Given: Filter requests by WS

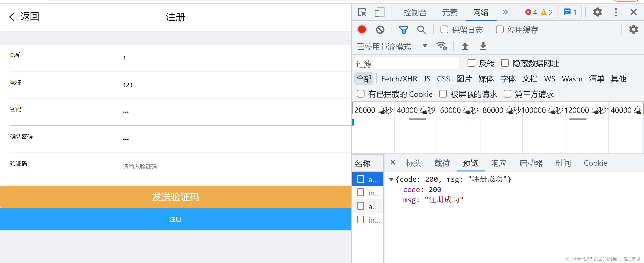Looking at the screenshot, I should pyautogui.click(x=550, y=79).
